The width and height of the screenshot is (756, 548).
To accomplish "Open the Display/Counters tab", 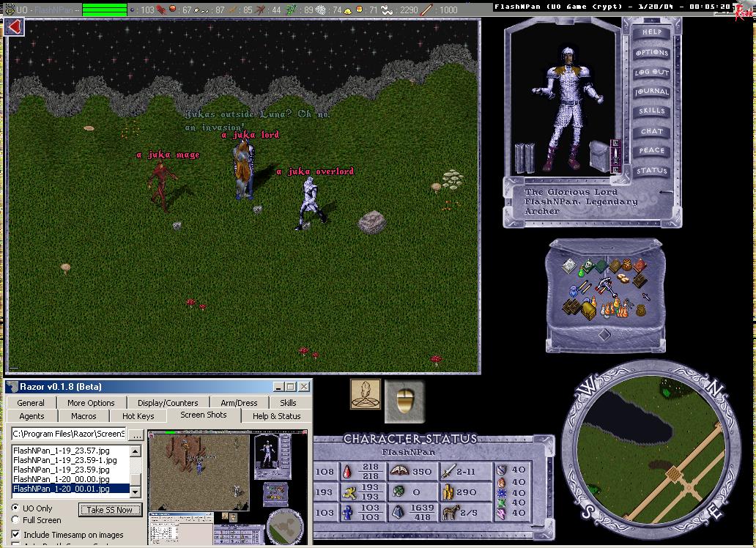I will (168, 403).
